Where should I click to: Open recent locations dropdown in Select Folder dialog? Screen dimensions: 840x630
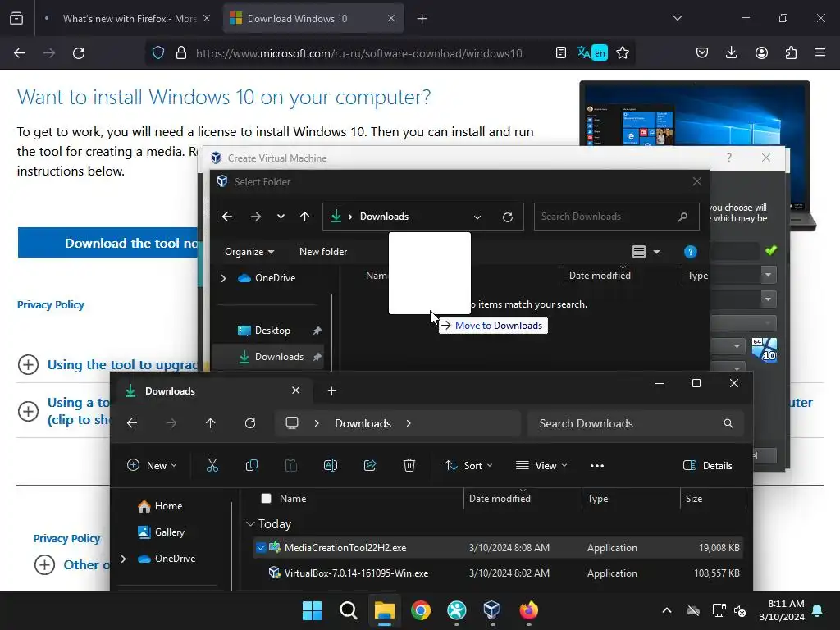281,217
